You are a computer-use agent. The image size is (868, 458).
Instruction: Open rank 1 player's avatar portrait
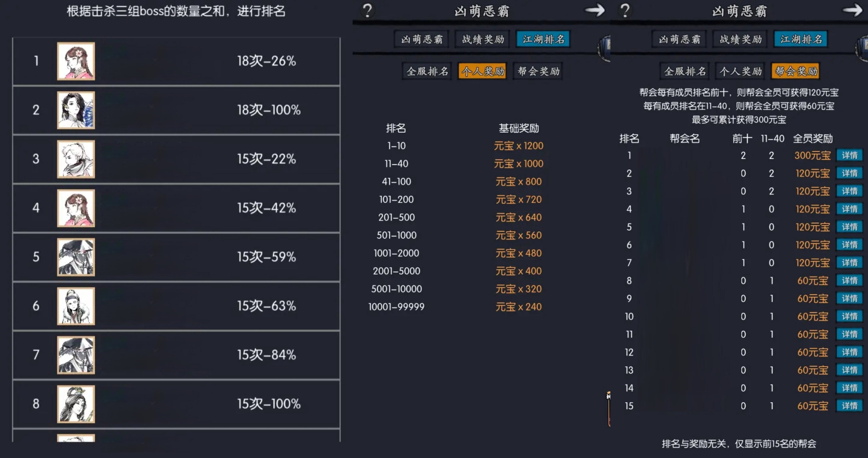[x=76, y=61]
